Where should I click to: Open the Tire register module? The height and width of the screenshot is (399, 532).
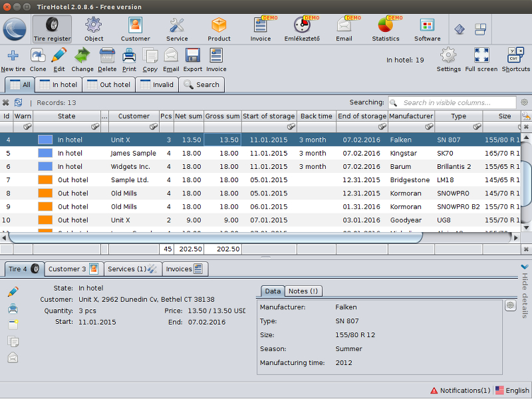[x=52, y=29]
